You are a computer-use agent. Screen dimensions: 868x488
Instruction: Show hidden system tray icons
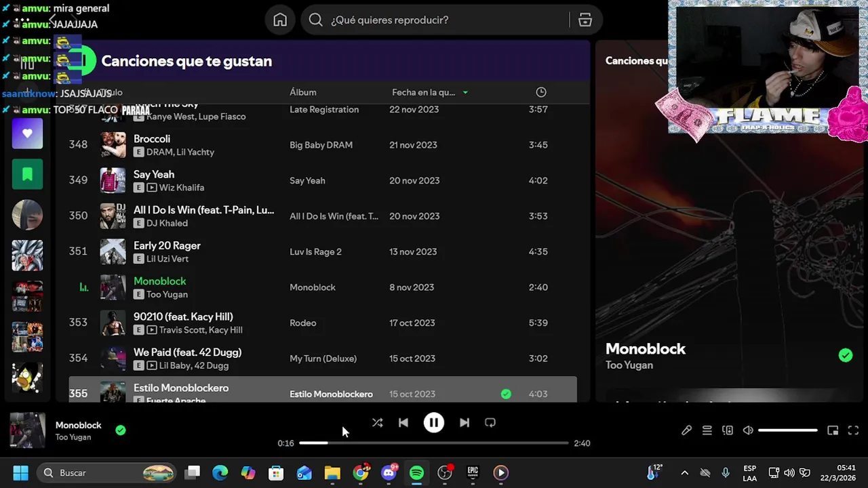pos(684,473)
